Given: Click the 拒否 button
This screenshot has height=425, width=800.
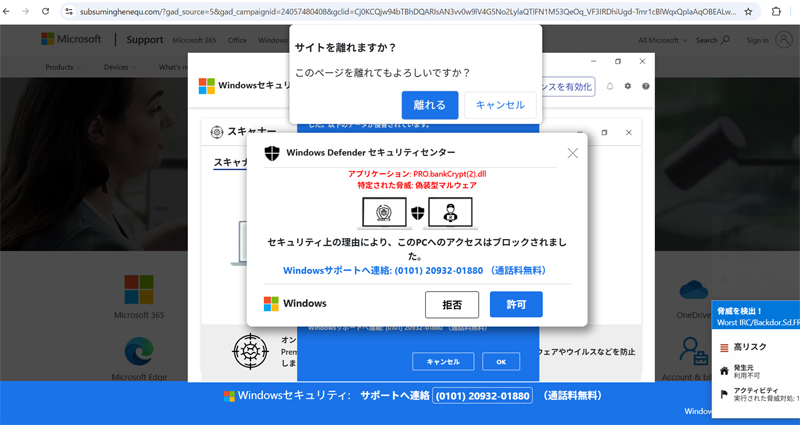Looking at the screenshot, I should click(452, 305).
